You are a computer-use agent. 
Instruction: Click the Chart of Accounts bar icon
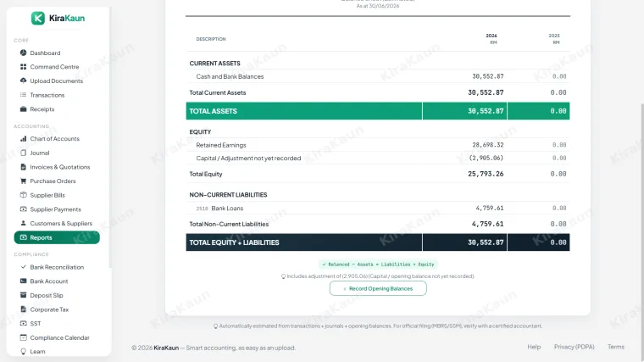24,138
